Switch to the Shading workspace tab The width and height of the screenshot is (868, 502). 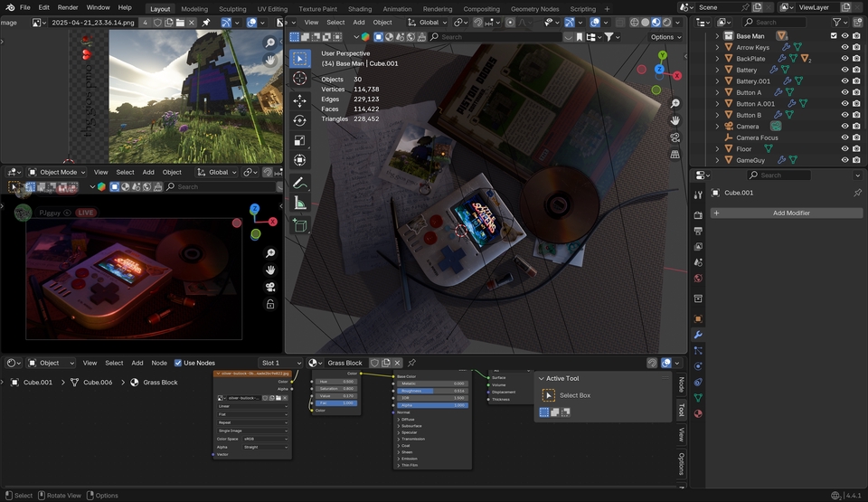point(360,9)
